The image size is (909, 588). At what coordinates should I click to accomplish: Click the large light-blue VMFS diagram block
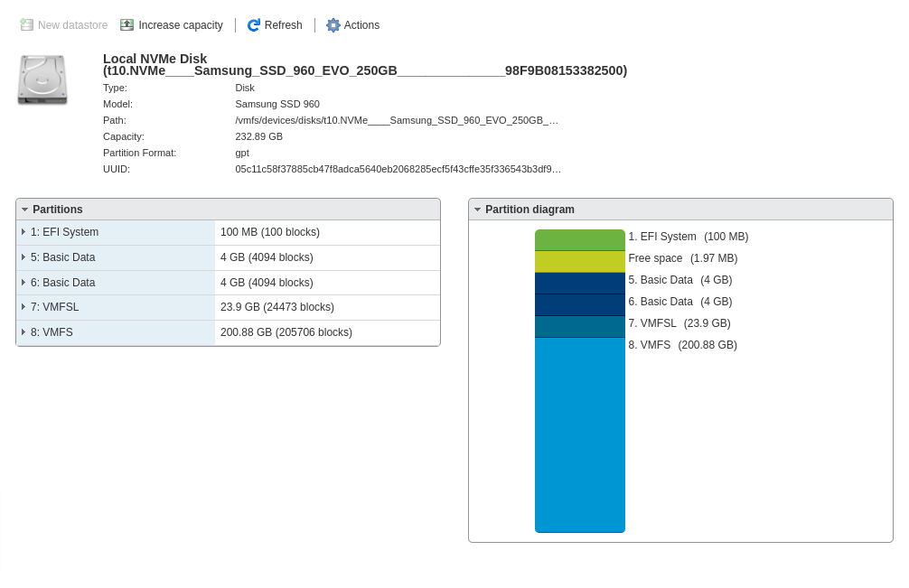(579, 434)
